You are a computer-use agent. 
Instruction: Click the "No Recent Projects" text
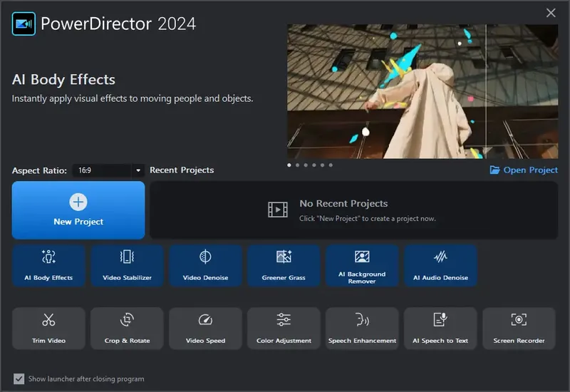343,203
